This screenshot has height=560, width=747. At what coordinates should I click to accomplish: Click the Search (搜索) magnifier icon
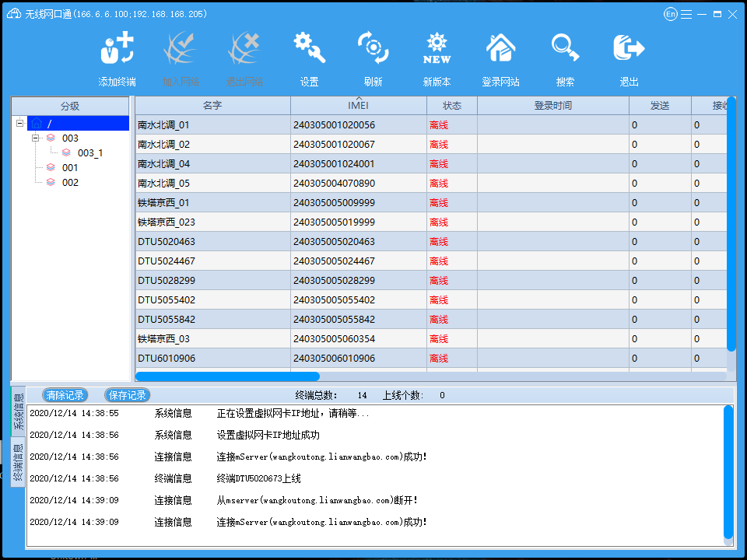[x=565, y=48]
